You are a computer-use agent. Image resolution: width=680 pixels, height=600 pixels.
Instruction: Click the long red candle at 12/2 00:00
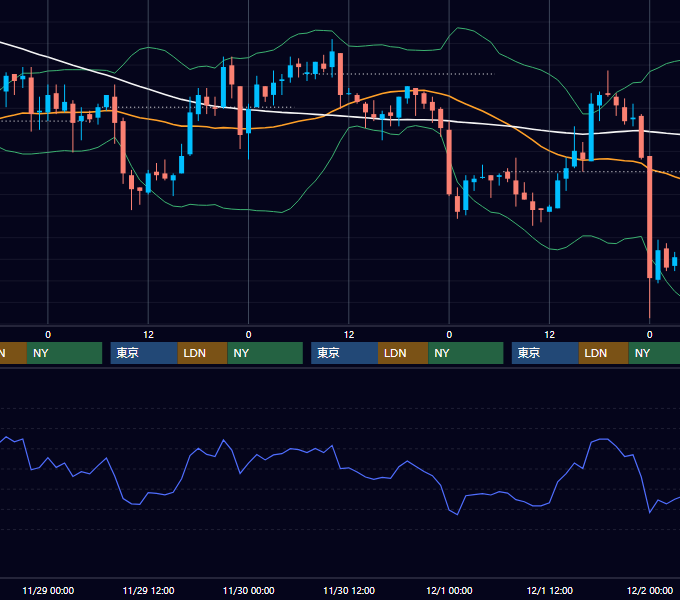(650, 217)
